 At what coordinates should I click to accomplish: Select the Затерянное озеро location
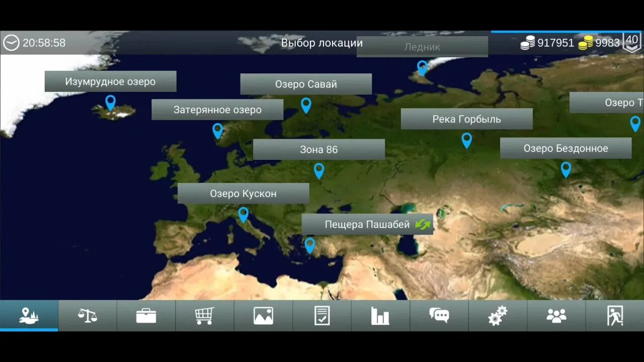(x=217, y=110)
